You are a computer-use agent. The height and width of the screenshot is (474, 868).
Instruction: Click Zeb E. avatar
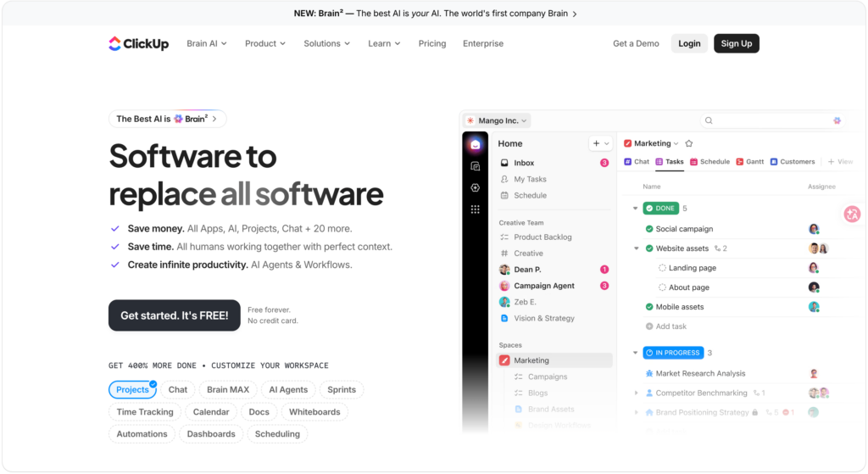click(x=504, y=302)
